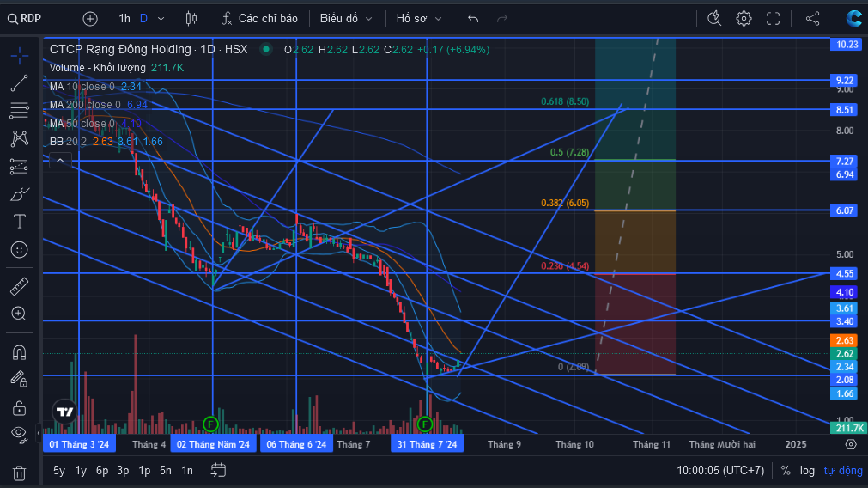Screen dimensions: 868x488
Task: Select the forecast and measurement tool
Action: [x=20, y=166]
